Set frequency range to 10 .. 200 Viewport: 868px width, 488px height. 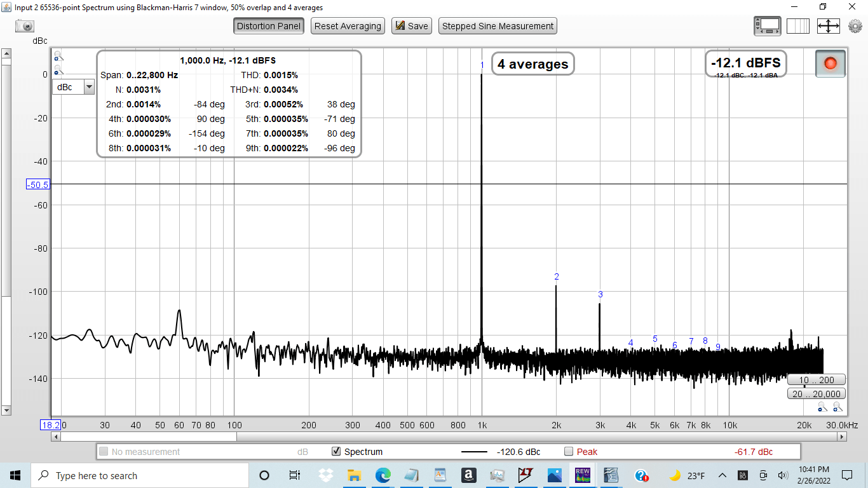(x=817, y=380)
